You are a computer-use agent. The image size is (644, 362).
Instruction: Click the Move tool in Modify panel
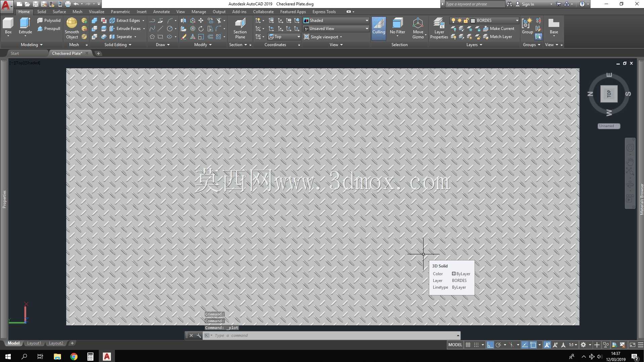point(201,21)
